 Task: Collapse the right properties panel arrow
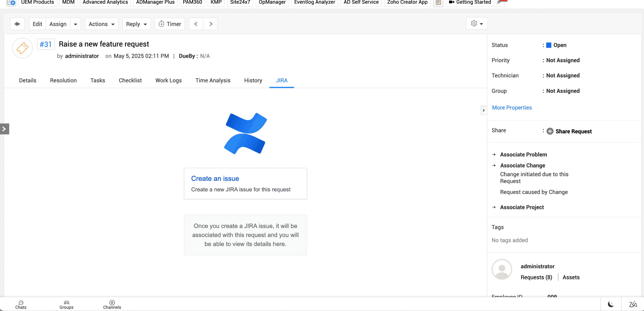coord(484,110)
